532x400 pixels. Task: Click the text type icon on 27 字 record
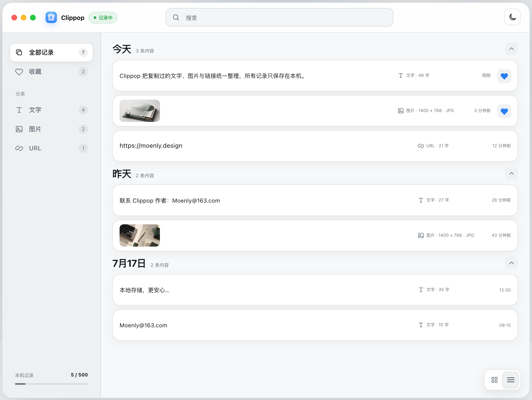click(421, 200)
